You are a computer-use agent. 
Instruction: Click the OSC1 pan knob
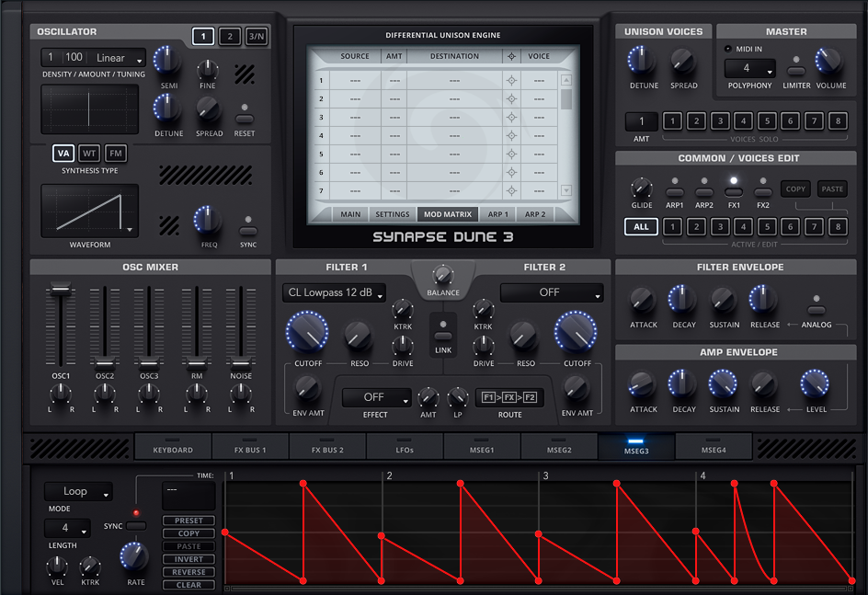tap(61, 395)
